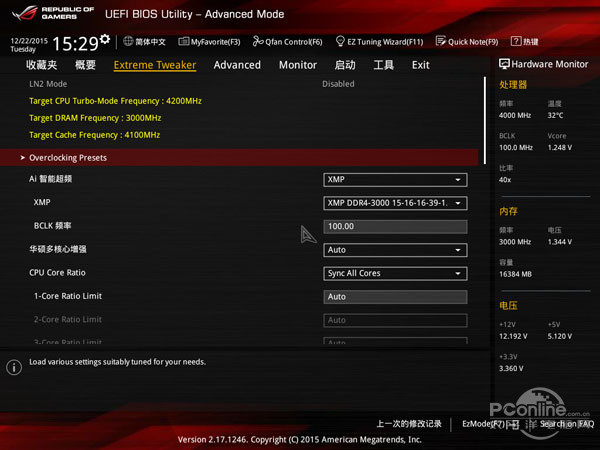This screenshot has height=450, width=600.
Task: Click Target CPU Turbo-Mode Frequency line
Action: click(x=115, y=101)
